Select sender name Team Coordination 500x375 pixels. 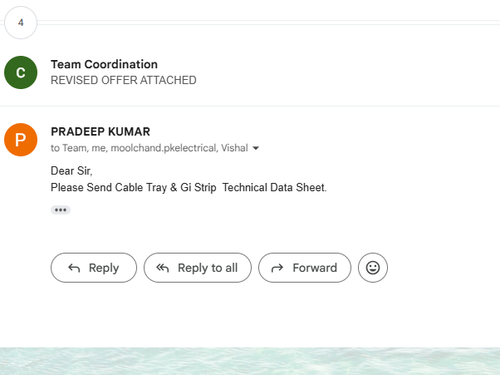104,64
